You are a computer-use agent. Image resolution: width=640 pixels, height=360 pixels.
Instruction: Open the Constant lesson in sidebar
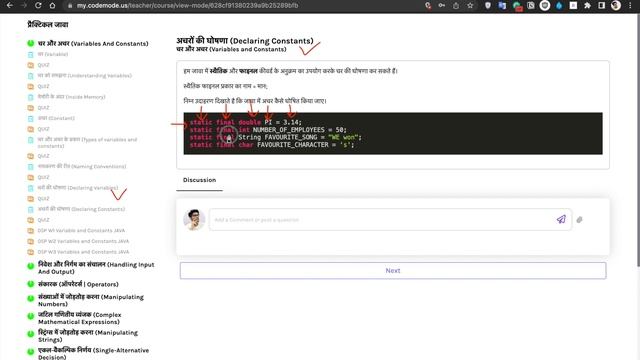(x=56, y=118)
